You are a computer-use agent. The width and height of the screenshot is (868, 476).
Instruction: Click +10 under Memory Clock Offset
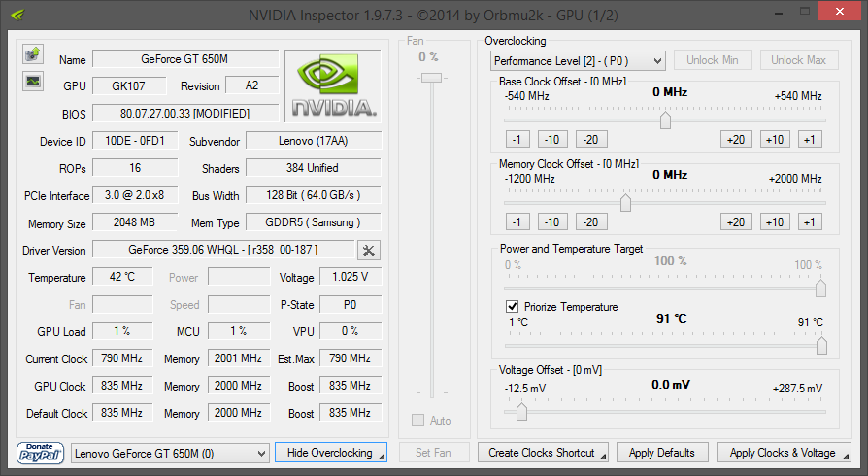(x=775, y=222)
